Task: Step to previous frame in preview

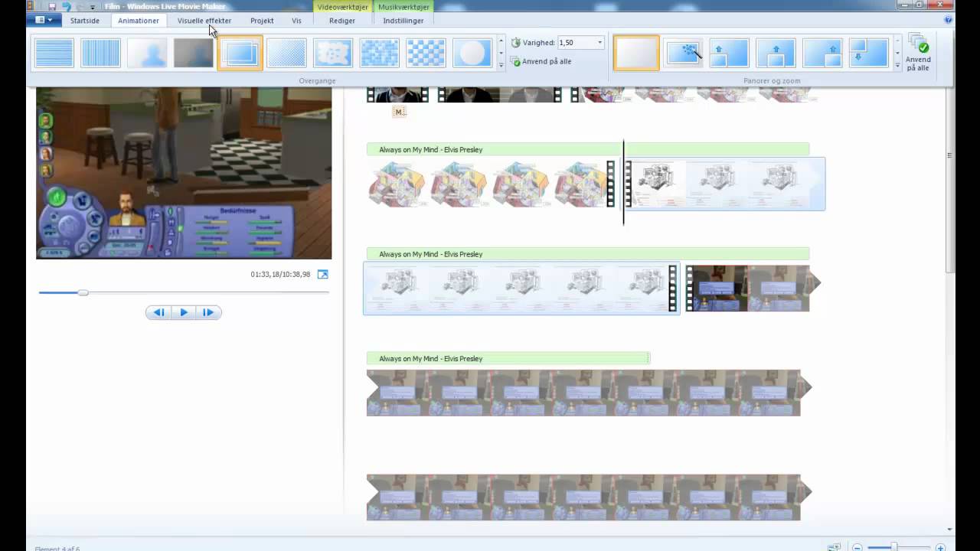Action: (158, 312)
